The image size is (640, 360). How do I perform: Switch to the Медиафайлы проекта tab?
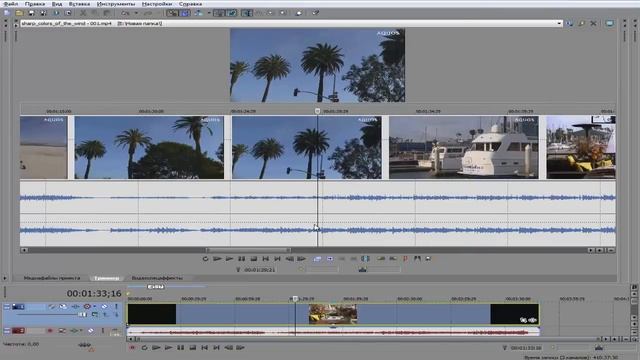click(52, 278)
